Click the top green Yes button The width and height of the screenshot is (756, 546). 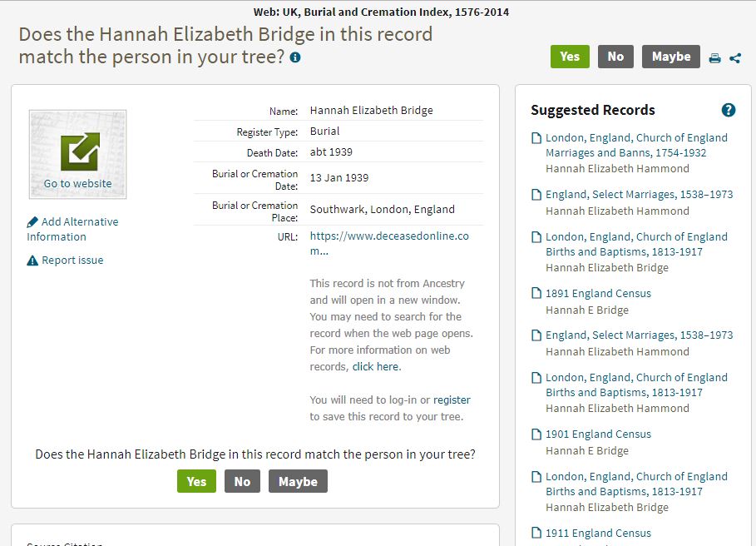coord(570,57)
